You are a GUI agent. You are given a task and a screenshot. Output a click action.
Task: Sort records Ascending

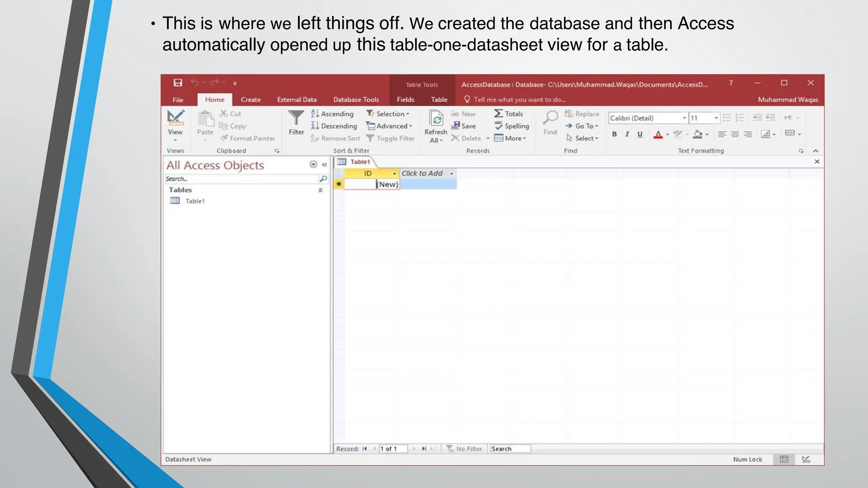click(332, 114)
